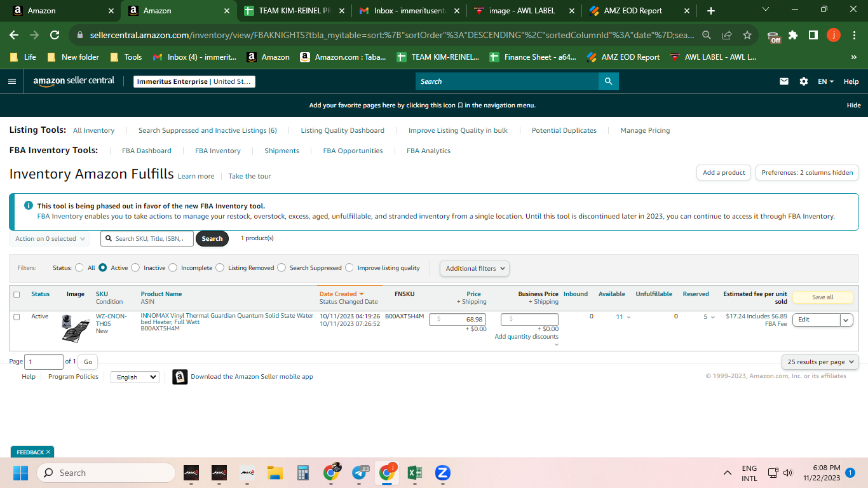The image size is (868, 488).
Task: Bookmark this page with the star icon
Action: pos(747,36)
